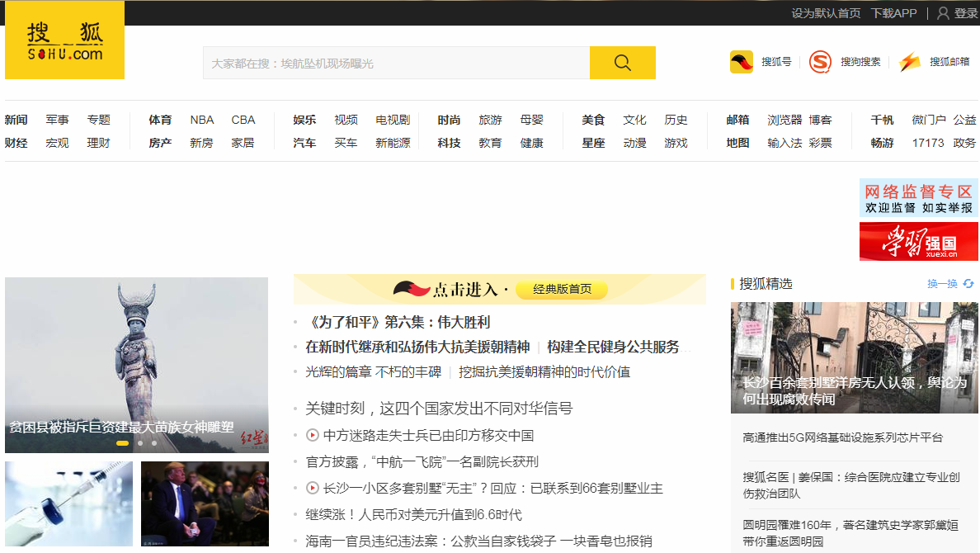Viewport: 980px width, 553px height.
Task: Open 继续涨！人民币对美元 article
Action: (414, 514)
